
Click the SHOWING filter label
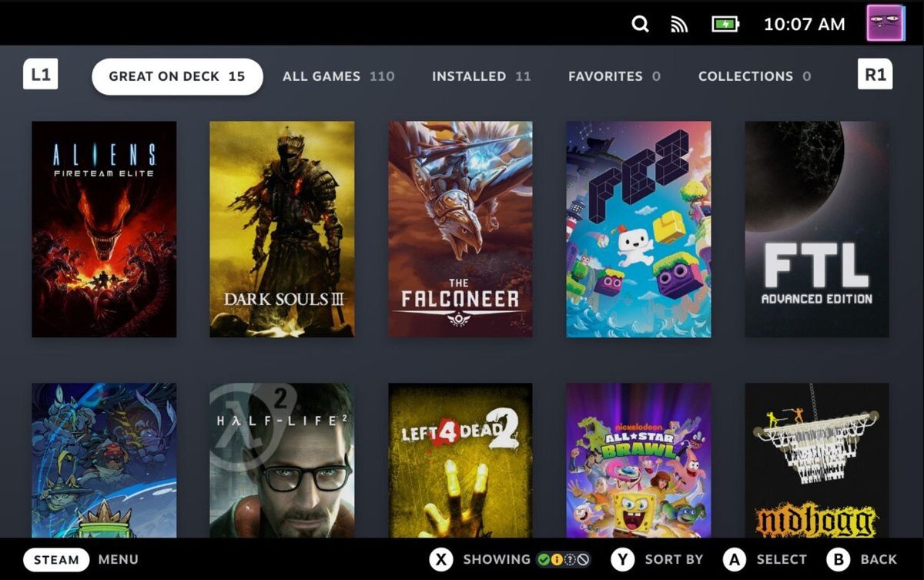[x=497, y=559]
